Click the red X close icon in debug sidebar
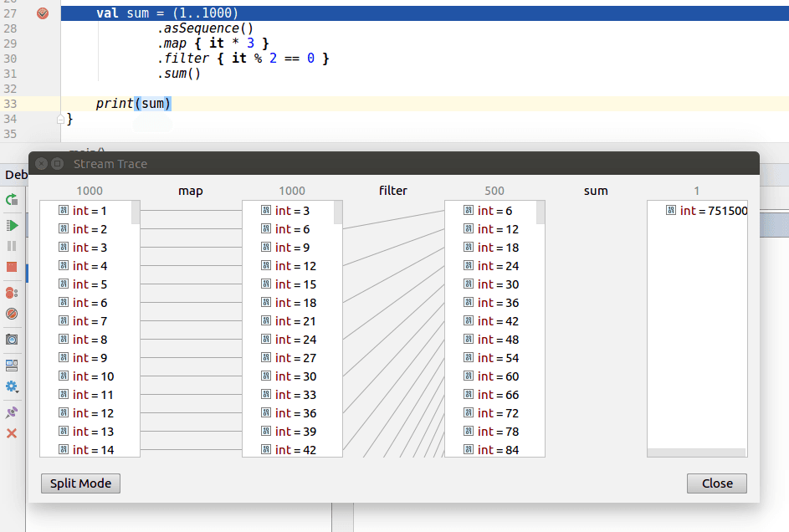The height and width of the screenshot is (532, 789). (x=12, y=433)
